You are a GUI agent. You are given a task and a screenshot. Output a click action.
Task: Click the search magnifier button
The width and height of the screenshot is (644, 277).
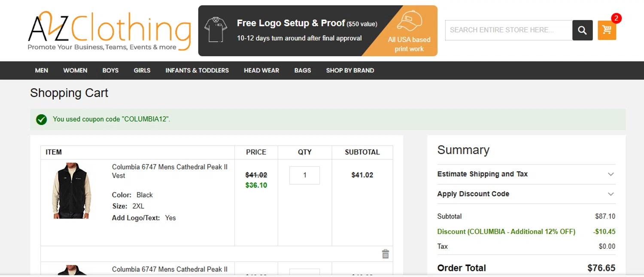pyautogui.click(x=582, y=30)
